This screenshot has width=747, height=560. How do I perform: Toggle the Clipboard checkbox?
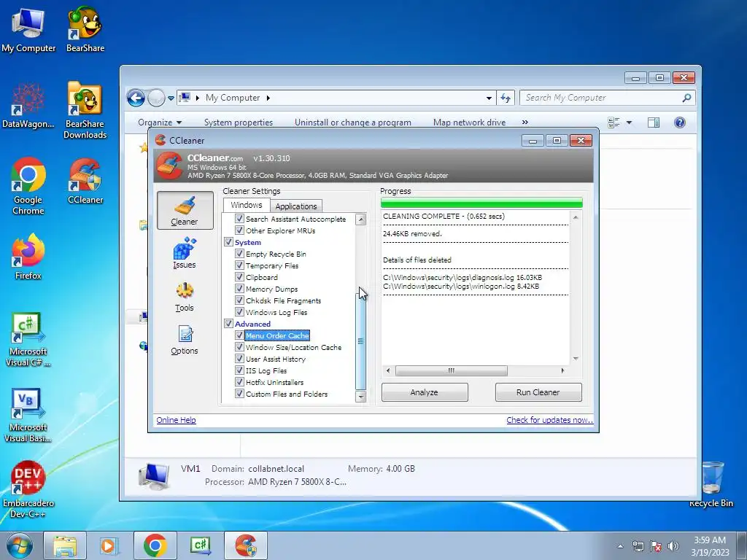coord(239,276)
